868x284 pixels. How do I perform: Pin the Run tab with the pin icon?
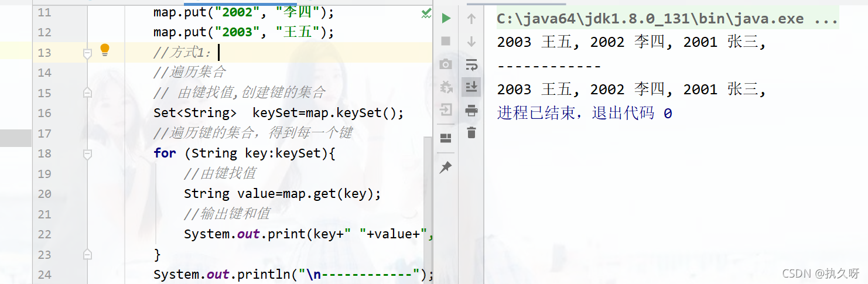pyautogui.click(x=446, y=167)
